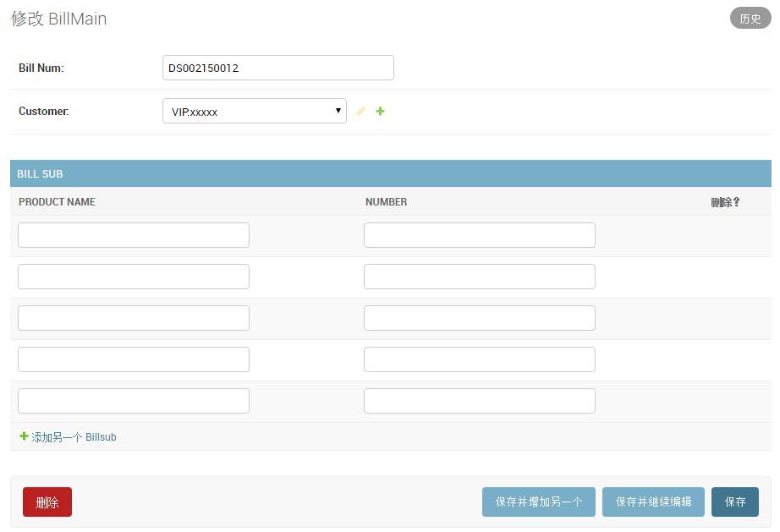780x532 pixels.
Task: Click the green plus icon to add a customer
Action: (380, 112)
